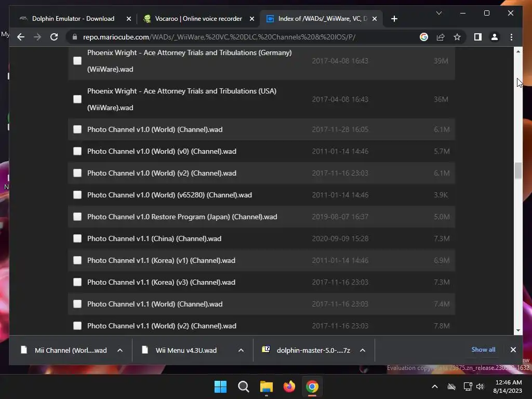This screenshot has height=399, width=532.
Task: Select checkbox for Restore Program (Japan) wad
Action: (x=77, y=217)
